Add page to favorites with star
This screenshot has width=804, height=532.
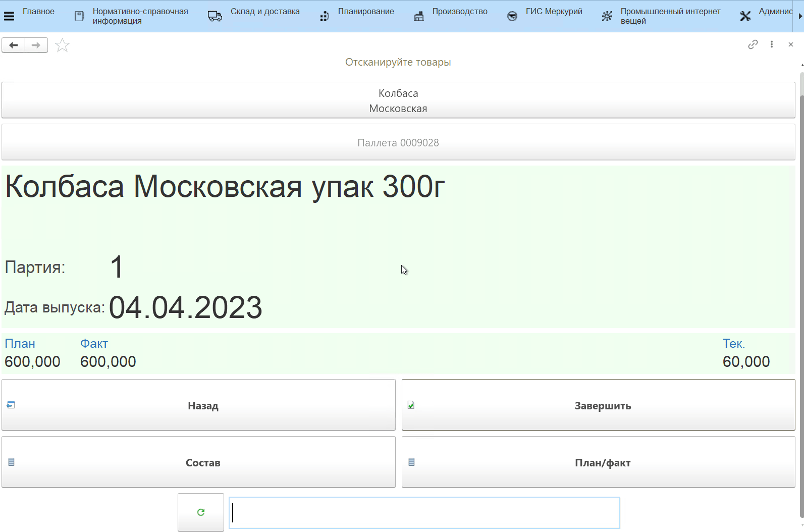(x=62, y=45)
